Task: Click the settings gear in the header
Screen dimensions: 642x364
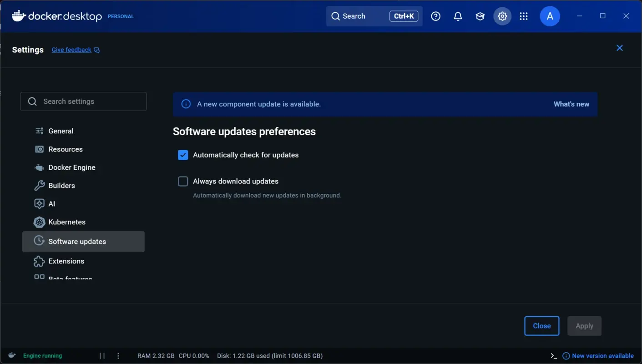Action: coord(502,16)
